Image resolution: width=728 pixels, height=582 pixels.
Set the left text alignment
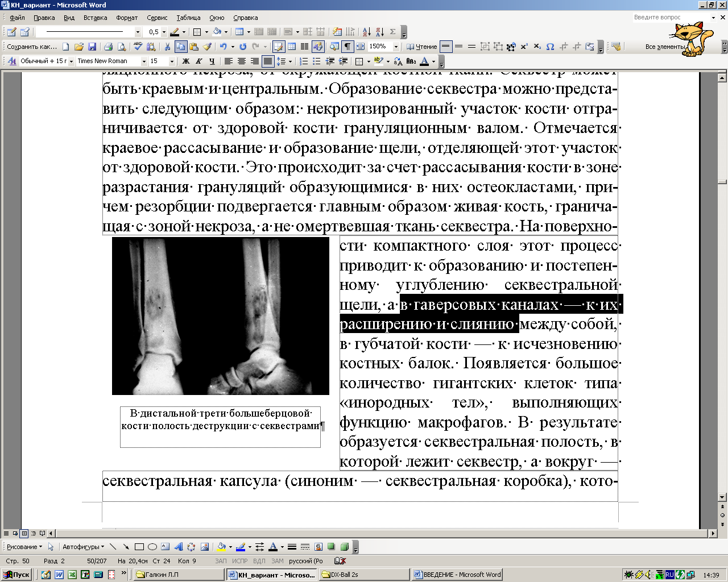(x=228, y=61)
